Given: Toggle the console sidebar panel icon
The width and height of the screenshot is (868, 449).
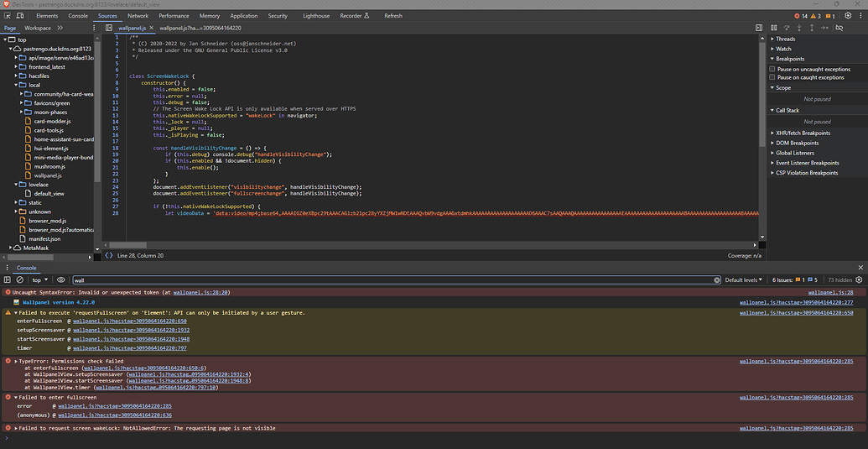Looking at the screenshot, I should (8, 279).
